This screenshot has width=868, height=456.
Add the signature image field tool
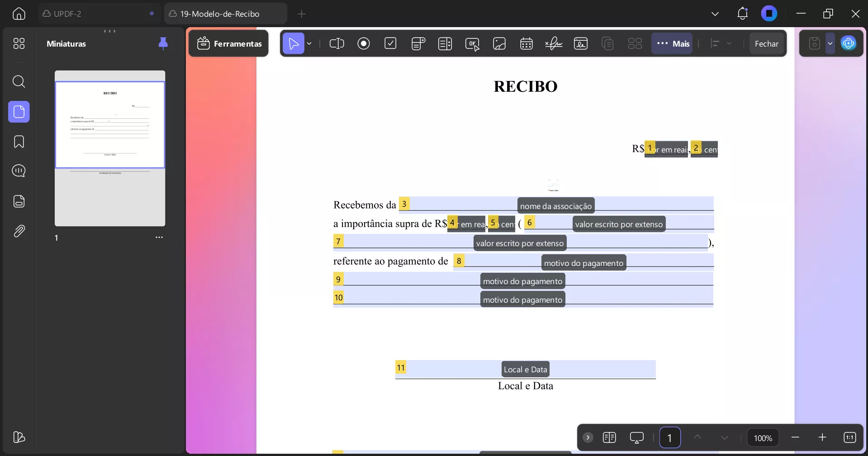click(581, 43)
